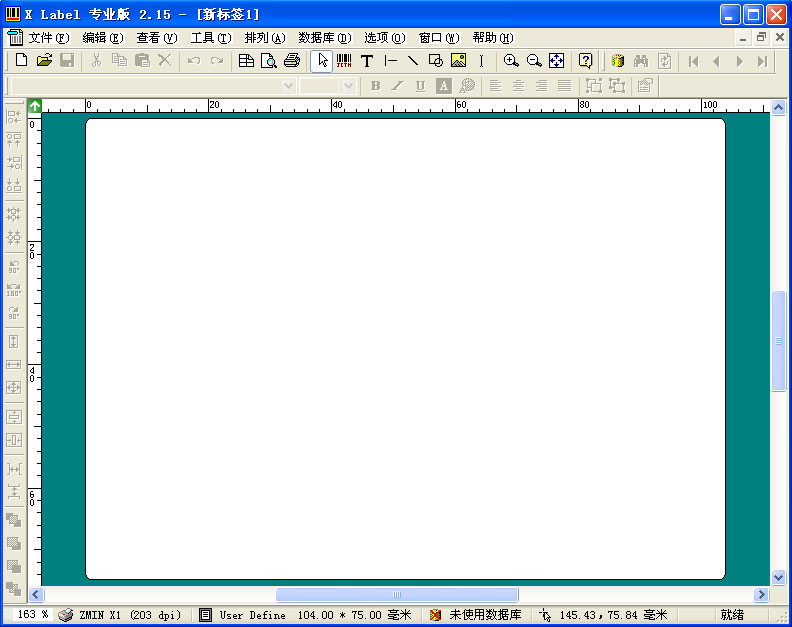Screen dimensions: 792x627
Task: Open the 排列(A) menu
Action: pos(265,38)
